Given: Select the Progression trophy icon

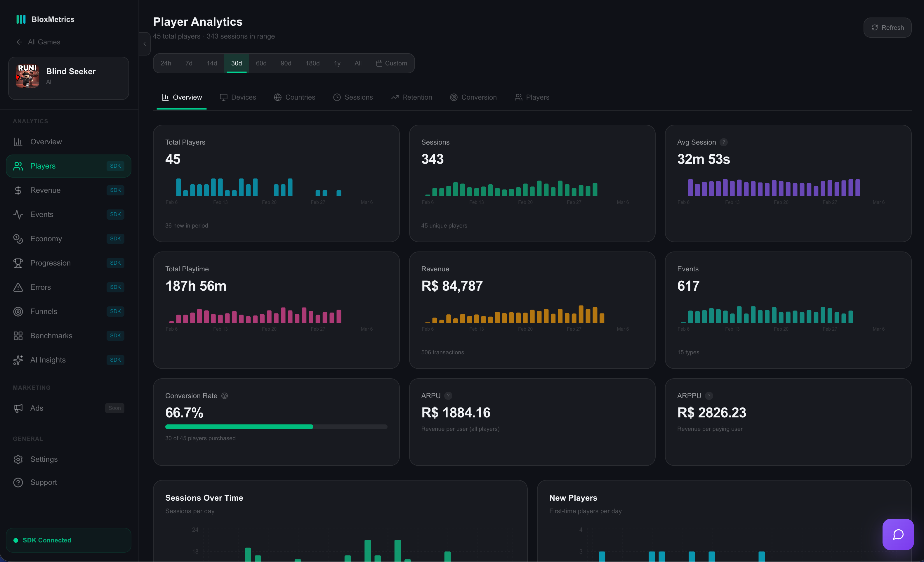Looking at the screenshot, I should click(x=18, y=263).
